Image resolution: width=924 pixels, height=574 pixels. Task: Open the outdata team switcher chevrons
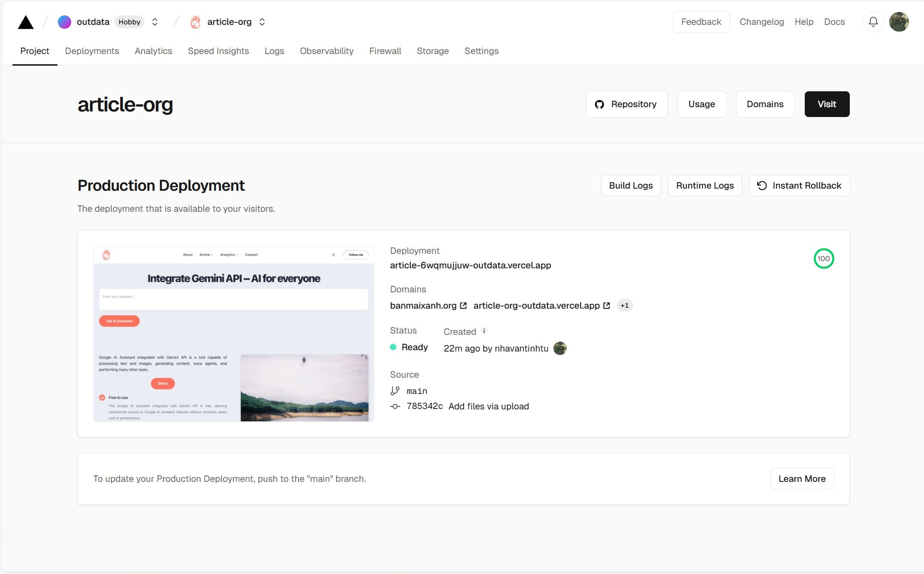click(x=155, y=22)
